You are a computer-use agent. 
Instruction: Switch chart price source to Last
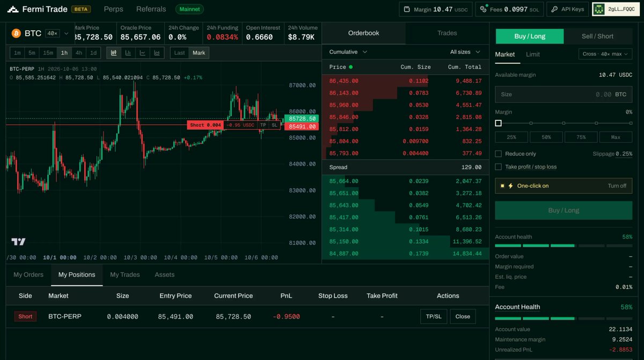pyautogui.click(x=179, y=53)
